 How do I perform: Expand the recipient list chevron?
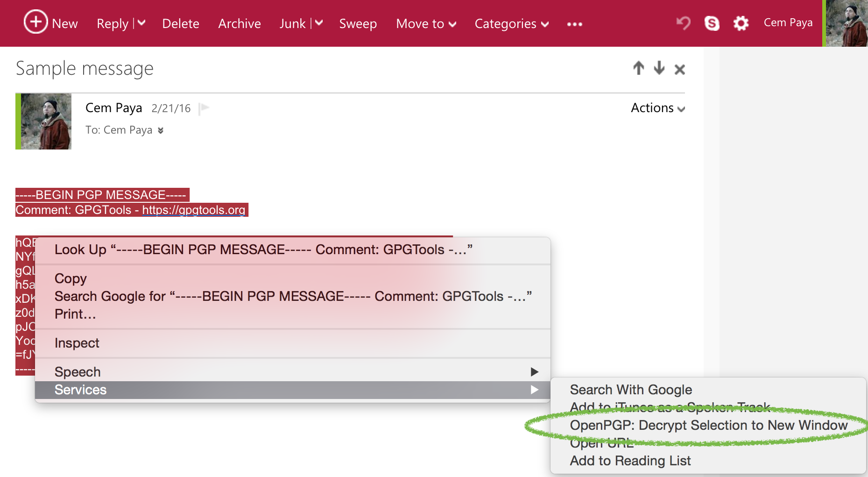coord(161,130)
